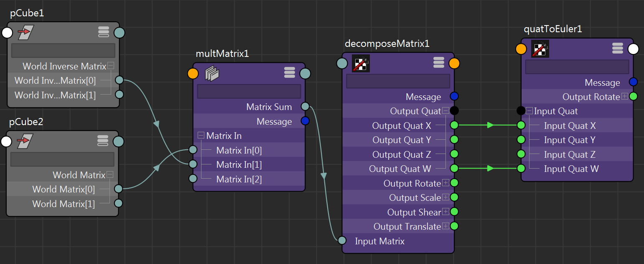Image resolution: width=644 pixels, height=264 pixels.
Task: Click the quatToEuler1 rename field
Action: [x=577, y=66]
